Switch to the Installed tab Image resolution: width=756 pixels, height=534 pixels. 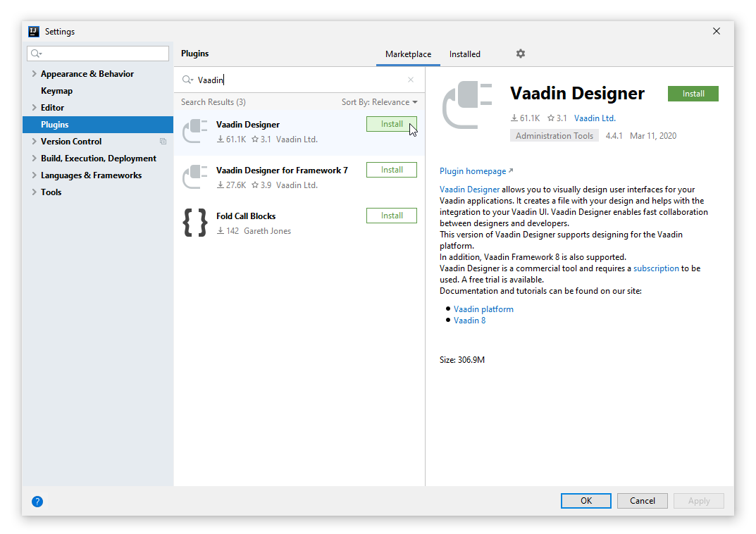tap(464, 54)
